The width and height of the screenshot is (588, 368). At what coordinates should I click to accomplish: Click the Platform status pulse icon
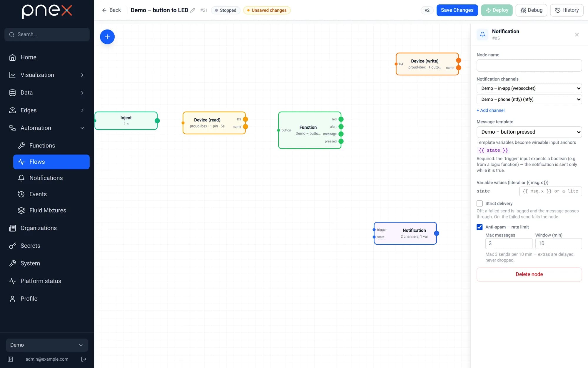[x=12, y=281]
